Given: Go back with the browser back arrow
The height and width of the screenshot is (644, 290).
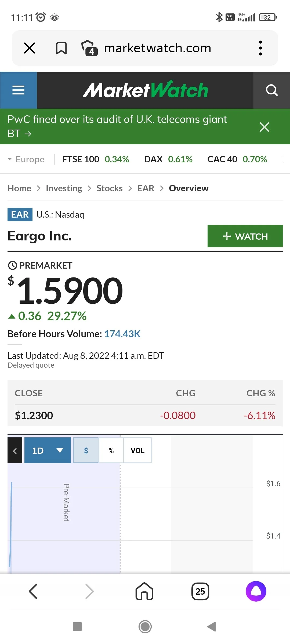Looking at the screenshot, I should pos(33,591).
